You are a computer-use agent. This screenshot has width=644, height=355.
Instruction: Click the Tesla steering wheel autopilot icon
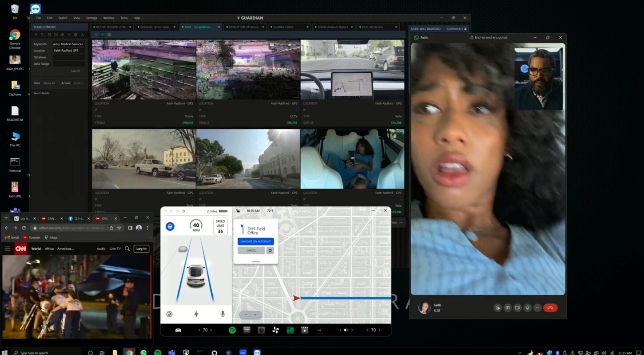point(170,226)
